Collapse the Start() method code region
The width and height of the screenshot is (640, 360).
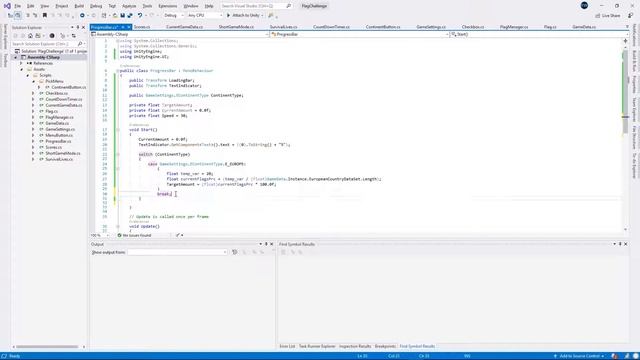coord(118,130)
